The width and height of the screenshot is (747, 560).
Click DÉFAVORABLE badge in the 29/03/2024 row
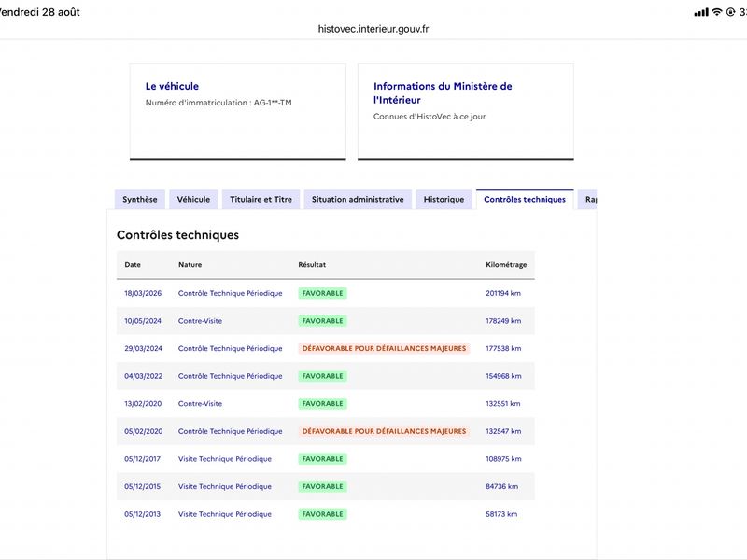point(384,348)
